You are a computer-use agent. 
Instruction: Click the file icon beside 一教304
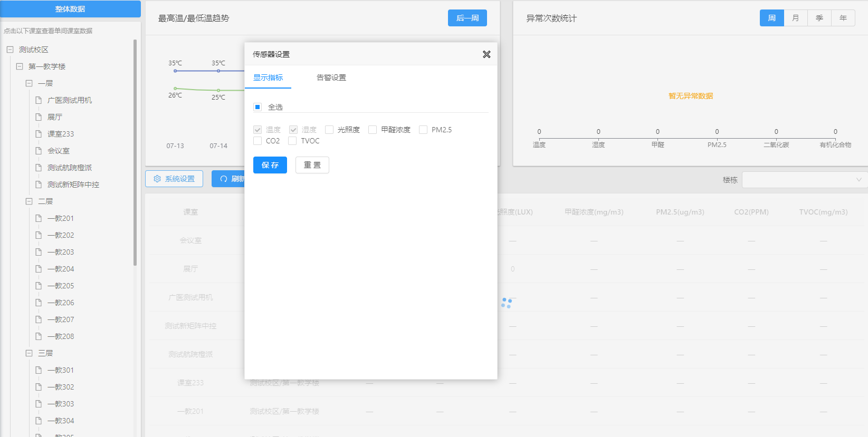[39, 421]
